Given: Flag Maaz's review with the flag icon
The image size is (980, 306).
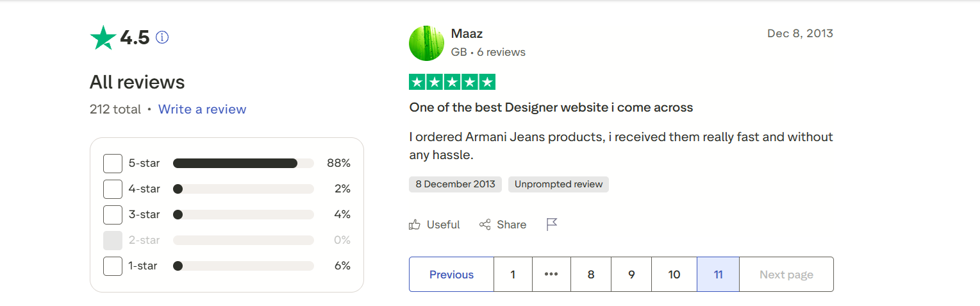Looking at the screenshot, I should (x=552, y=225).
